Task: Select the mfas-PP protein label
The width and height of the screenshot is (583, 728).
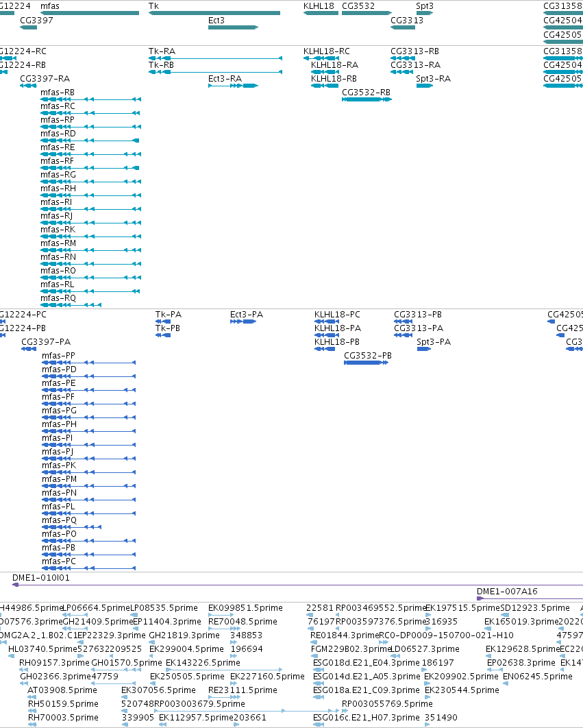Action: pyautogui.click(x=58, y=356)
